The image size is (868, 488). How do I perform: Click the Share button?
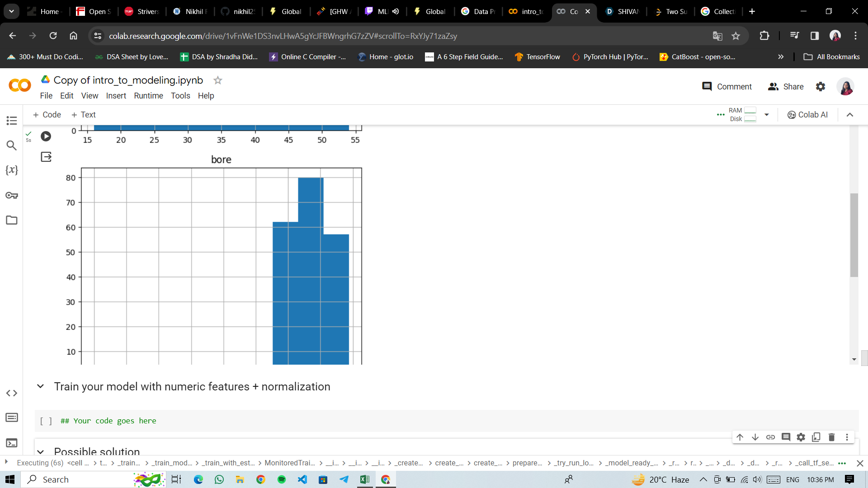coord(786,87)
